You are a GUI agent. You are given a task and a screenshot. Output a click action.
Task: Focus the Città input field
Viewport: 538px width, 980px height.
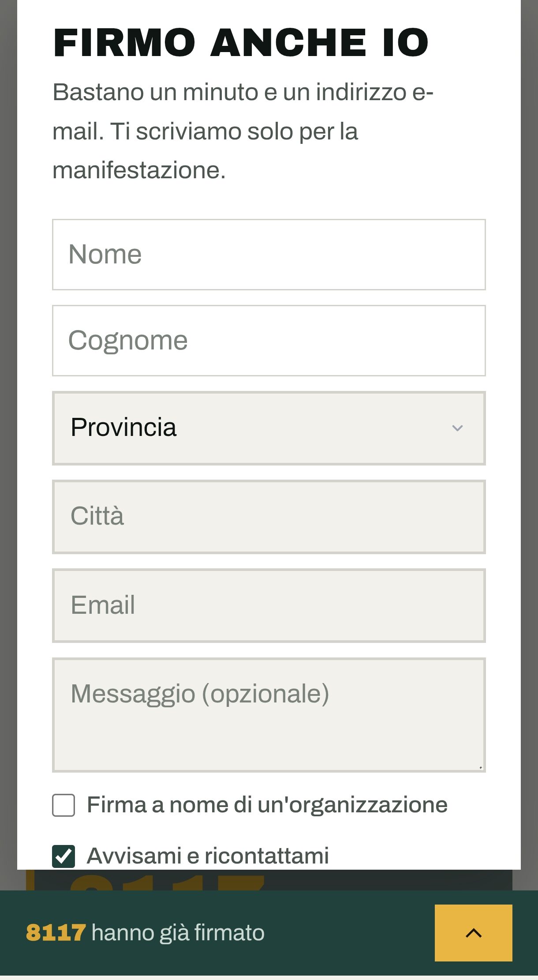click(269, 517)
